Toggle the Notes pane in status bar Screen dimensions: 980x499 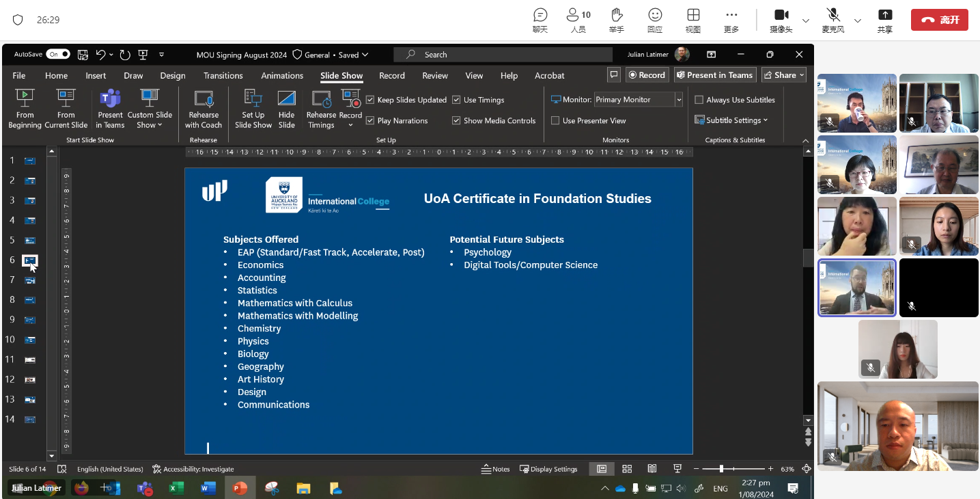496,469
